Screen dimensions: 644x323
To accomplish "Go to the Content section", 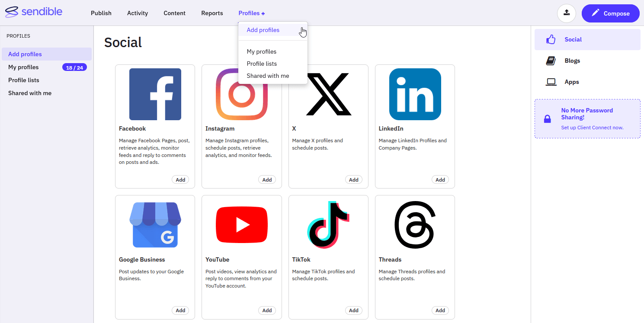I will click(x=175, y=13).
